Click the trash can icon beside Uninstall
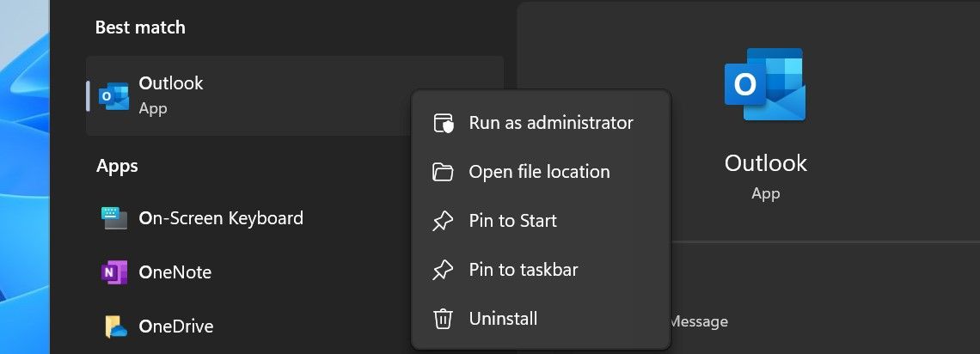Image resolution: width=980 pixels, height=354 pixels. tap(443, 319)
